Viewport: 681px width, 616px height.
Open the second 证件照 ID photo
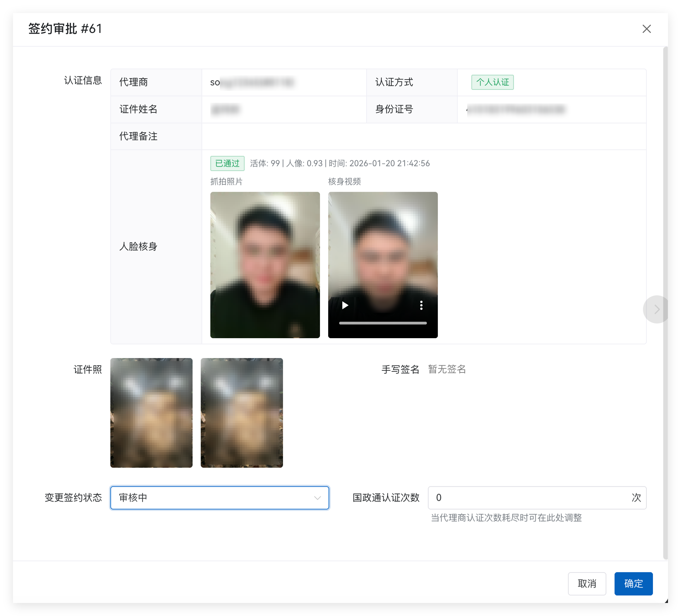242,413
